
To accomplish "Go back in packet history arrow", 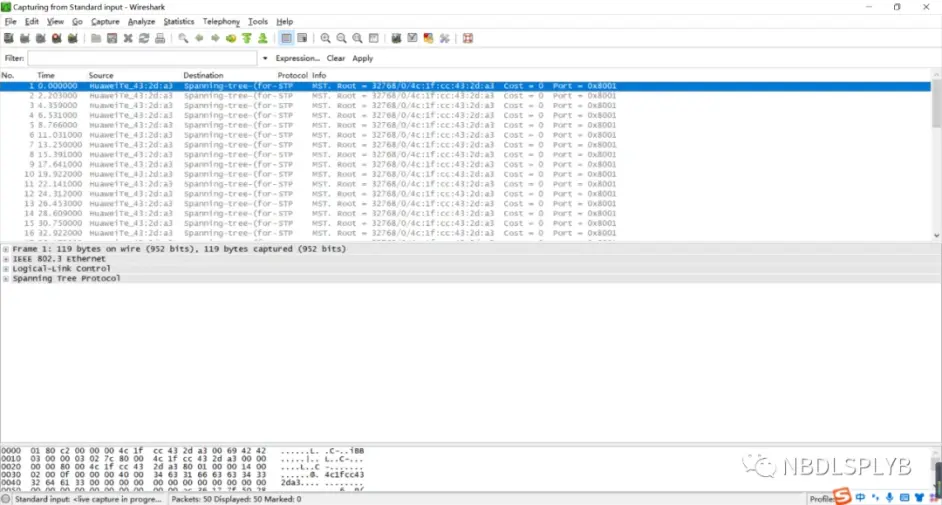I will pos(199,38).
